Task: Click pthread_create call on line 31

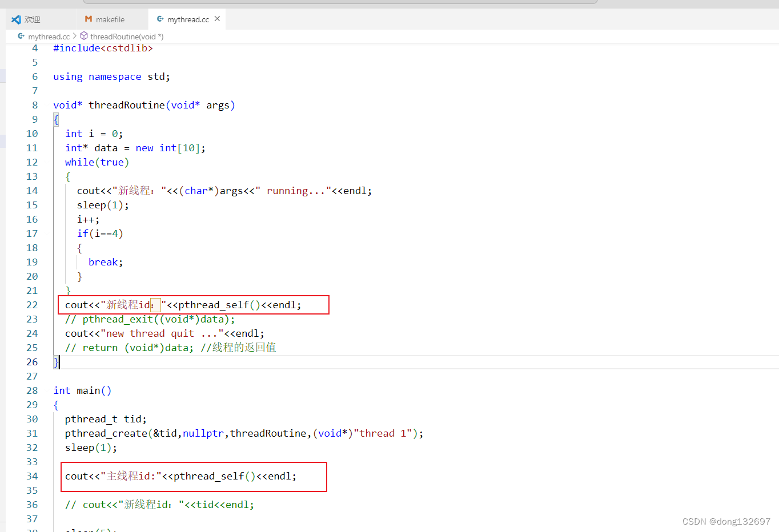Action: pos(244,433)
